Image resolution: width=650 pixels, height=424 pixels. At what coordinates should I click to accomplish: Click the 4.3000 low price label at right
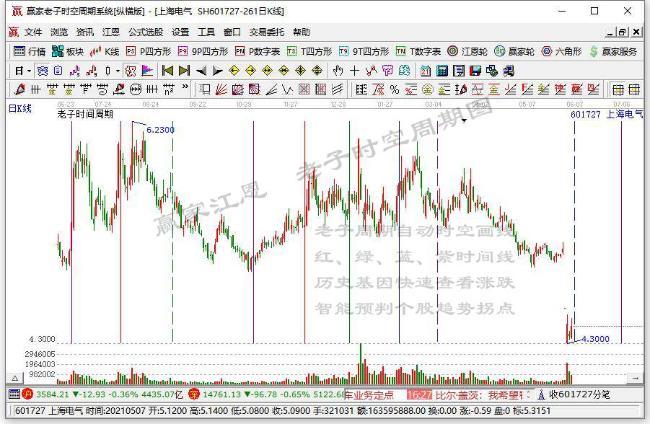[x=595, y=339]
